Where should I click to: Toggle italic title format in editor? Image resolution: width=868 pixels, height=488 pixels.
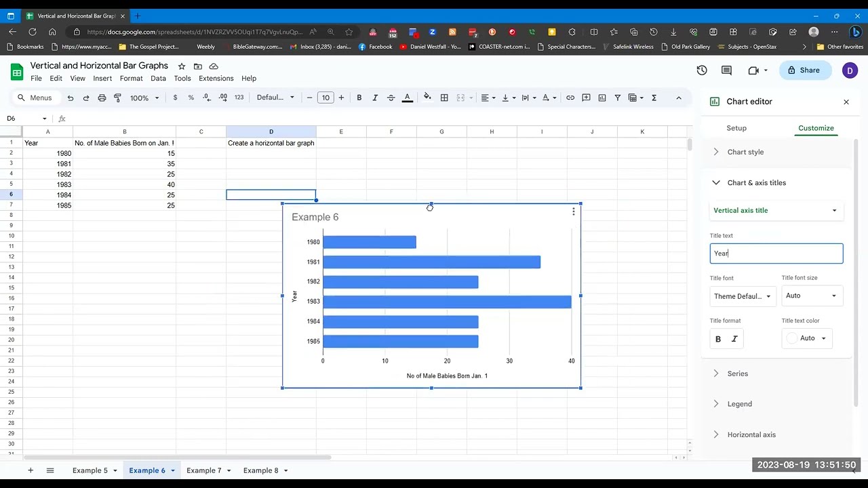click(x=734, y=339)
